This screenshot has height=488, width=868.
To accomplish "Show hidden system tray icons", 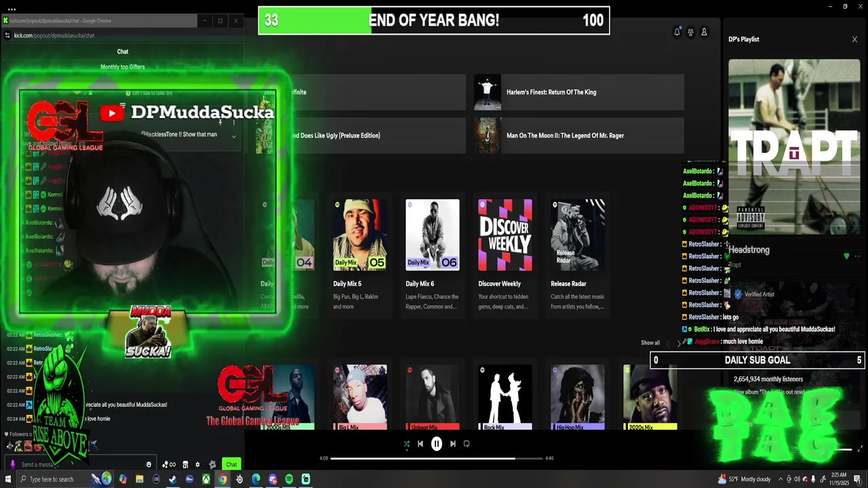I will 781,479.
